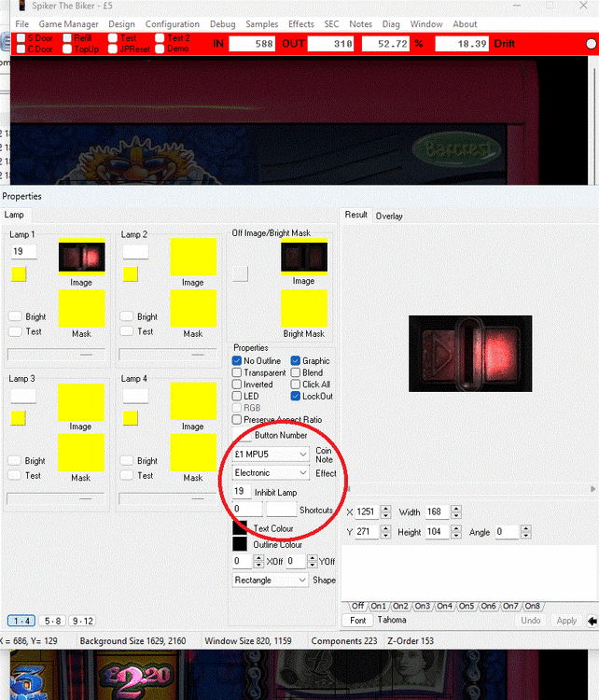Screen dimensions: 599x700
Task: Switch to the Overlay tab
Action: pyautogui.click(x=389, y=216)
